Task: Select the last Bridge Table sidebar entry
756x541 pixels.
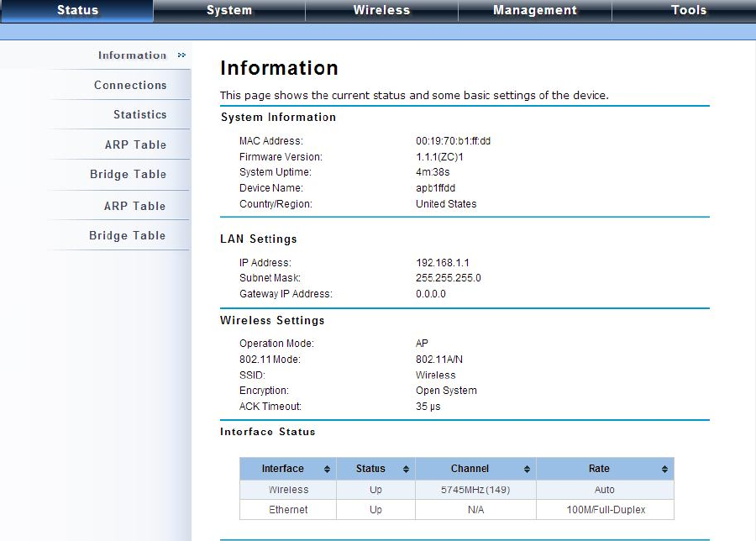Action: point(128,236)
